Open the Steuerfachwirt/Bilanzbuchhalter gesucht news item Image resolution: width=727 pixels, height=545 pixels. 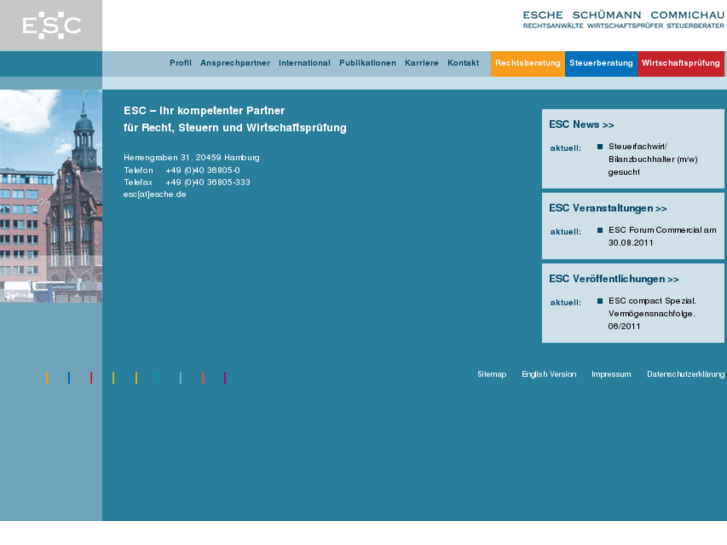coord(653,159)
